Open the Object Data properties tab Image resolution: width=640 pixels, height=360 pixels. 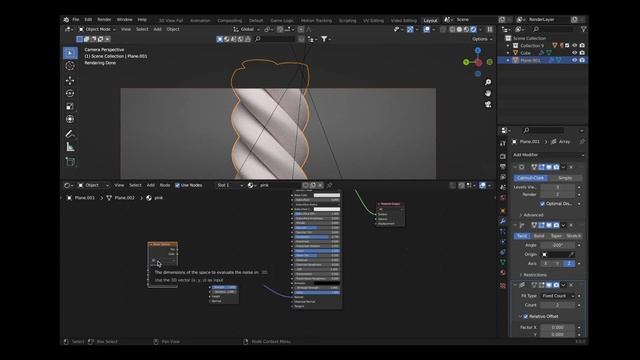(503, 262)
